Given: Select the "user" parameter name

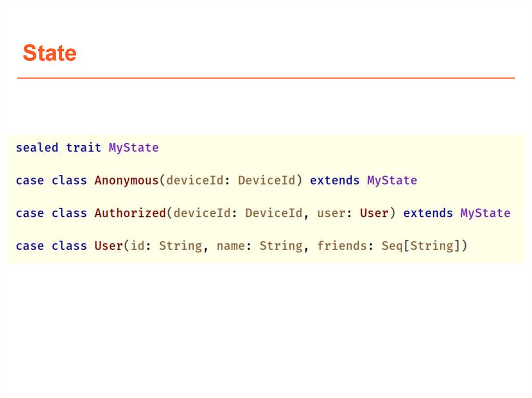Looking at the screenshot, I should [331, 213].
